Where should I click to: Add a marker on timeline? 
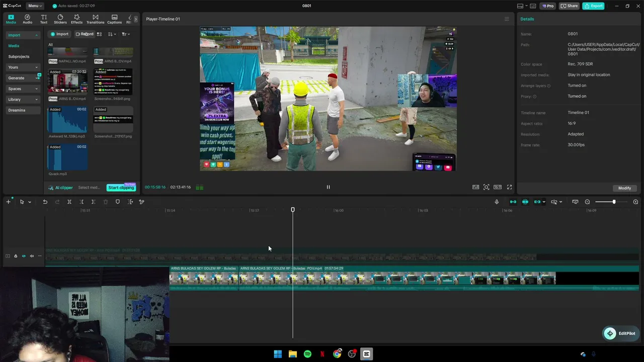pyautogui.click(x=118, y=202)
